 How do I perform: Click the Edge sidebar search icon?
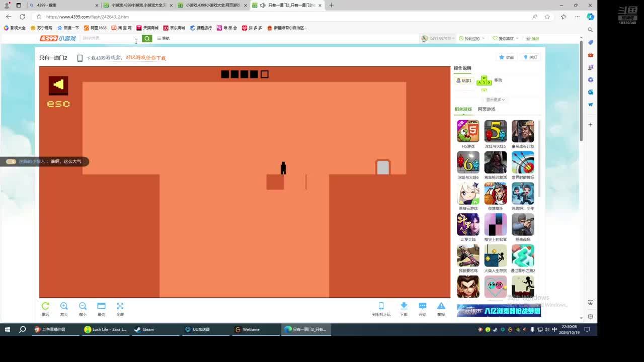coord(591,30)
